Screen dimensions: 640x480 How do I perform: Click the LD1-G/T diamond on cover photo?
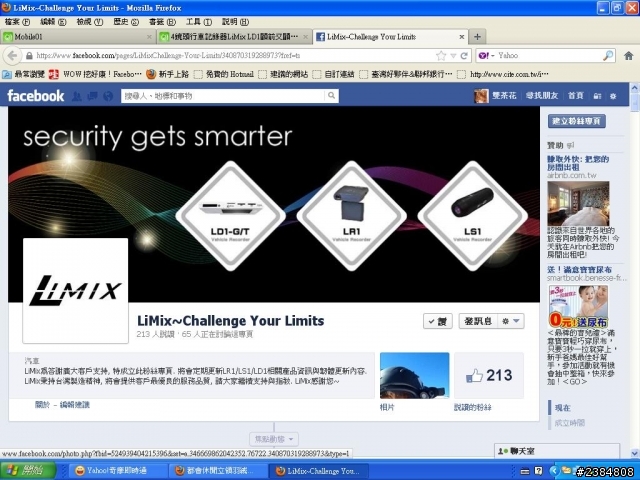[x=230, y=216]
